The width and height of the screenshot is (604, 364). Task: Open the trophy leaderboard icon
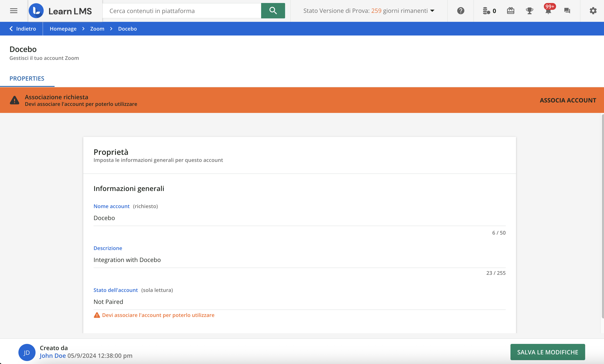pos(530,11)
